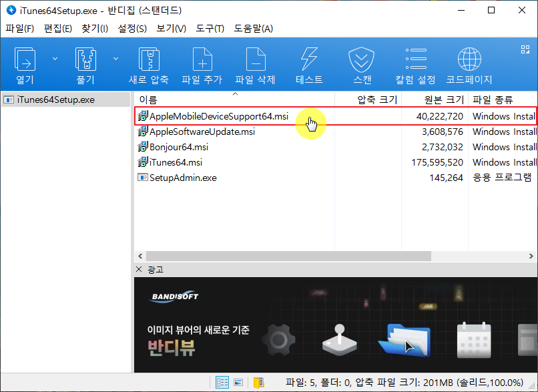
Task: Close the 광고 ad panel
Action: tap(139, 269)
